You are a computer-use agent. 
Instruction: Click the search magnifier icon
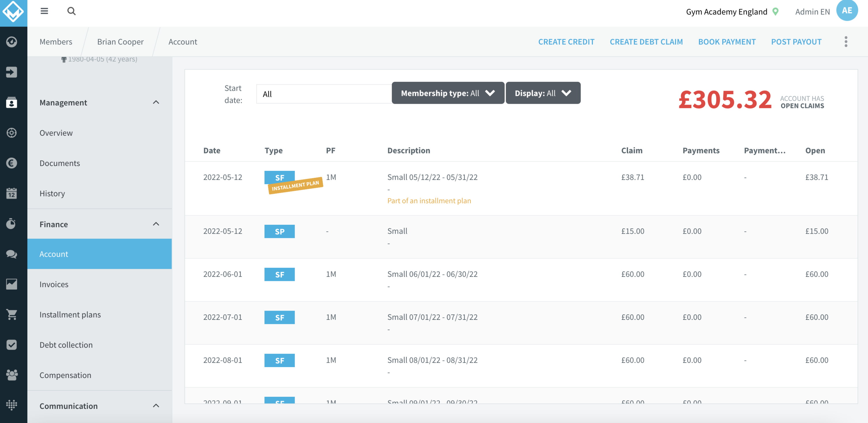[x=72, y=11]
